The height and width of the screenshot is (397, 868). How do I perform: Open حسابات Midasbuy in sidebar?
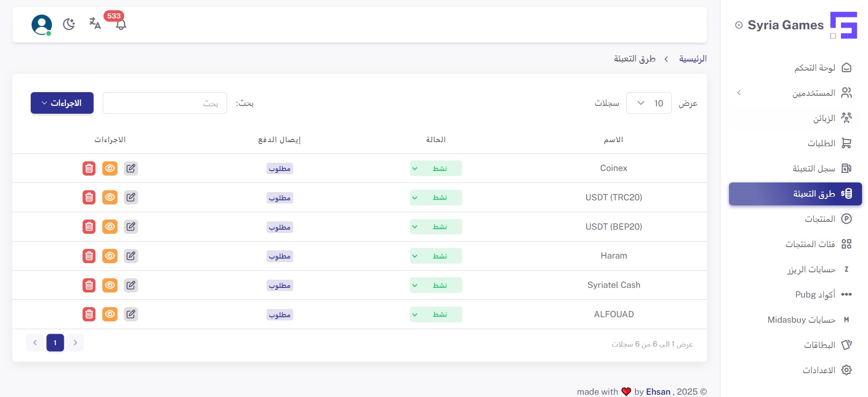point(796,320)
